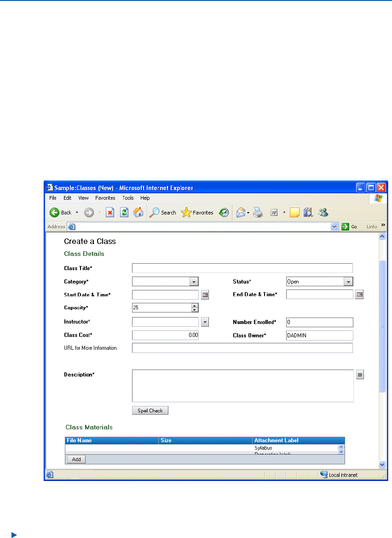Click the Links toolbar label
Image resolution: width=392 pixels, height=538 pixels.
372,227
